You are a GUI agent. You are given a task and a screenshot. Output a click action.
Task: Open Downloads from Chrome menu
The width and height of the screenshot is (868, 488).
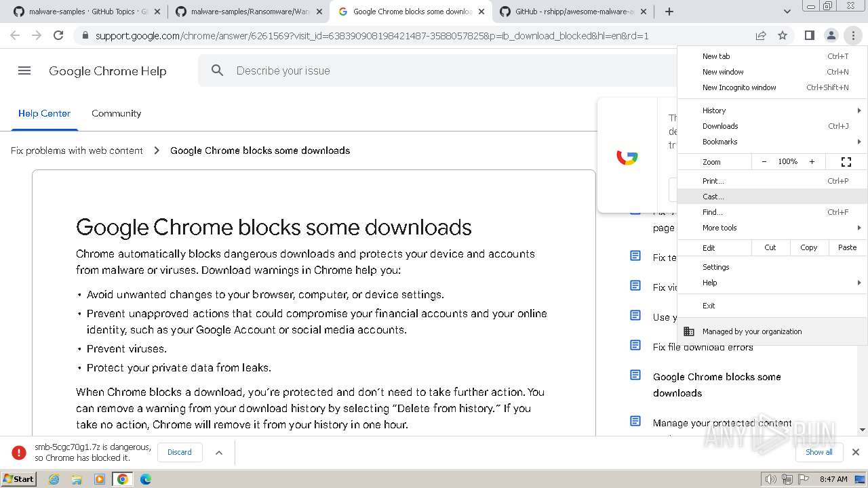point(772,126)
